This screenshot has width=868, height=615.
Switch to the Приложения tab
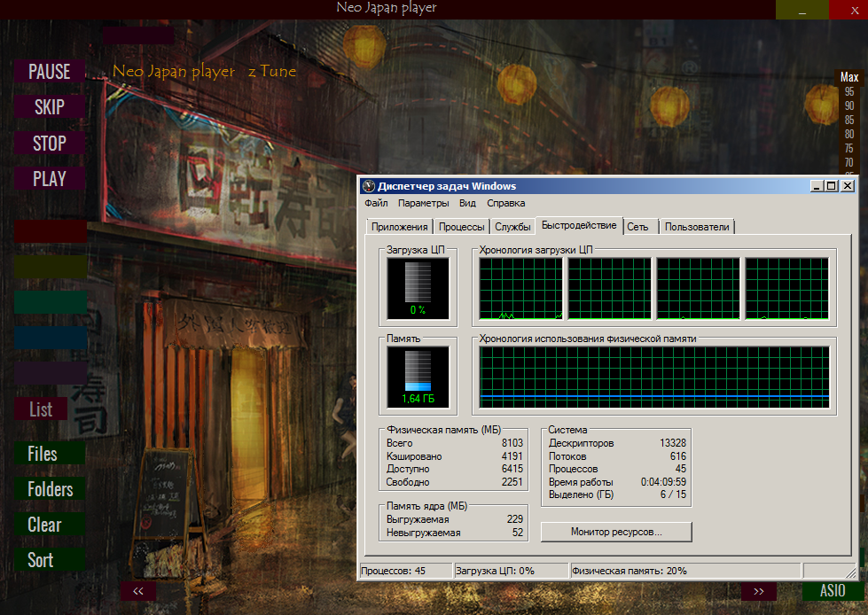tap(399, 227)
